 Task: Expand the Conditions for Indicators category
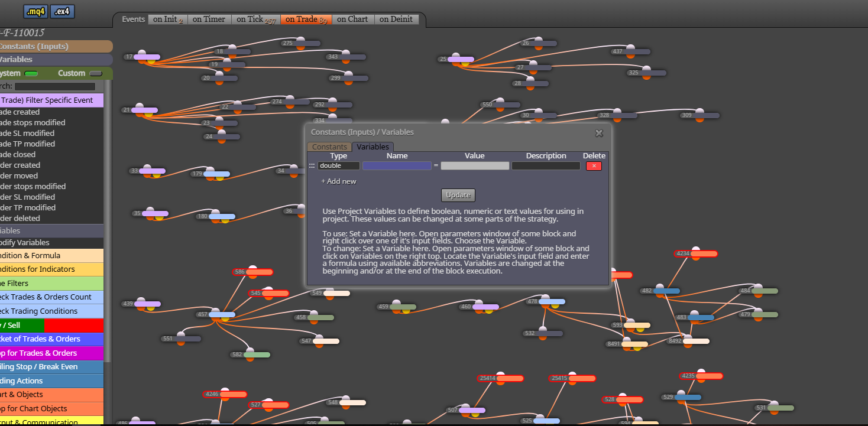(51, 269)
